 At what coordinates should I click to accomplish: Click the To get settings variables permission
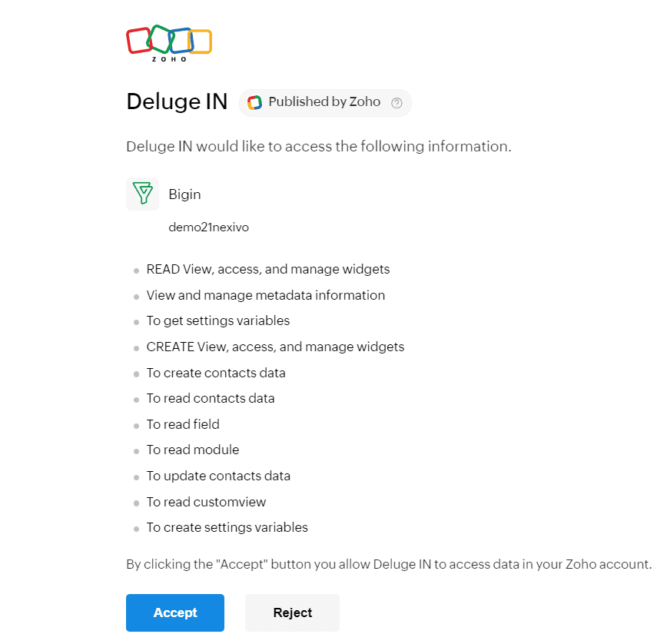pyautogui.click(x=218, y=320)
